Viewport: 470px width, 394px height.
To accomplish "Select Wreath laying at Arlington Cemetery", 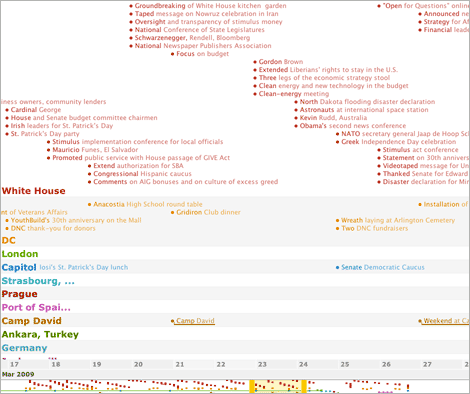I will click(x=398, y=220).
